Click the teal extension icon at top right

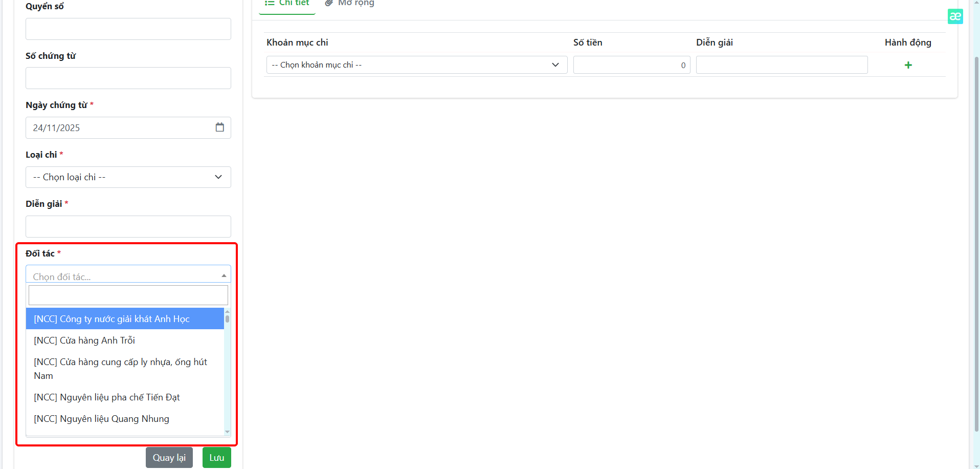[x=955, y=16]
